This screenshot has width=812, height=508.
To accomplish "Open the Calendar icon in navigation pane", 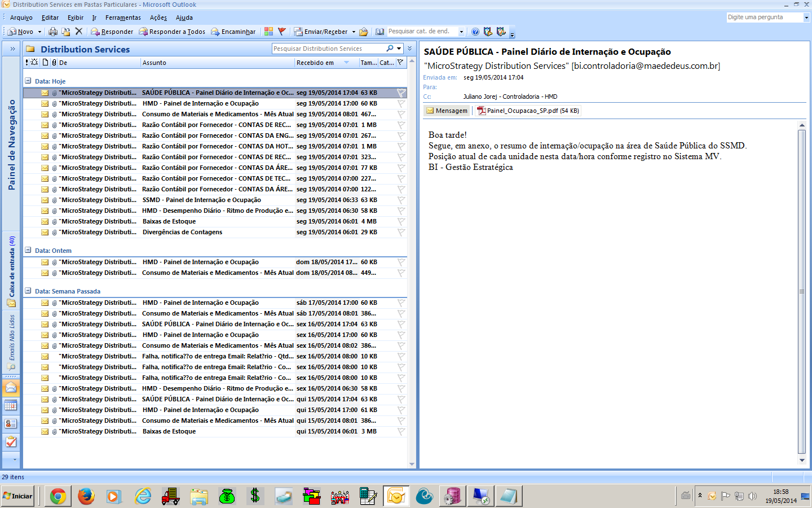I will pyautogui.click(x=11, y=405).
